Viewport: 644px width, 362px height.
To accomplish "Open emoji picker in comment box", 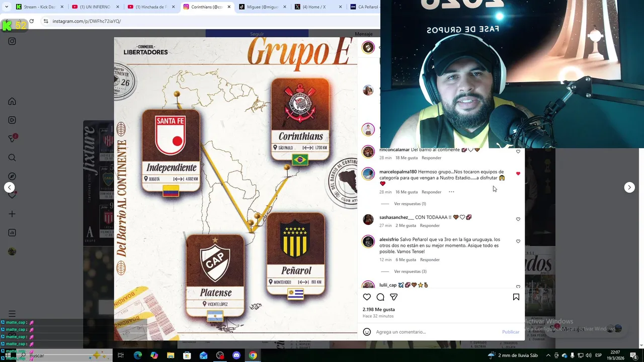I will 367,332.
